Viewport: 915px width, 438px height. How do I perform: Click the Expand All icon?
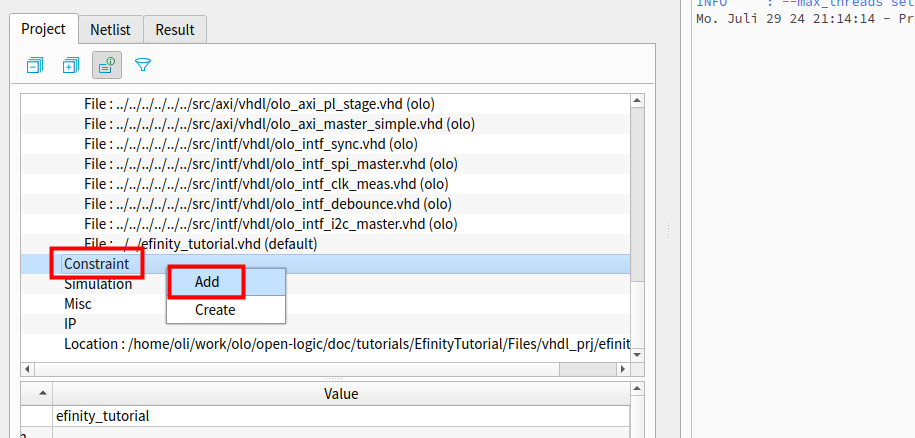click(x=71, y=65)
